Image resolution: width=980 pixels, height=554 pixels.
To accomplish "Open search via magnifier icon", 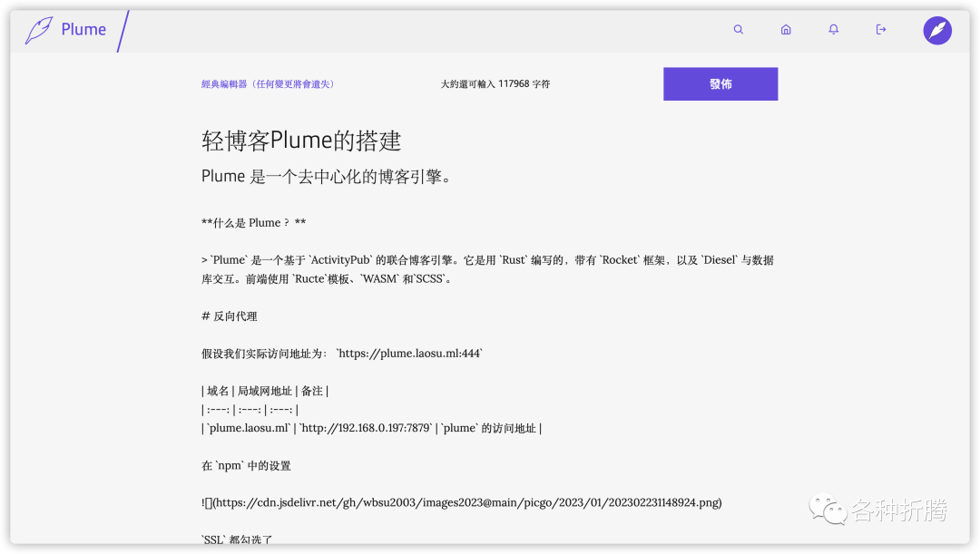I will tap(738, 29).
